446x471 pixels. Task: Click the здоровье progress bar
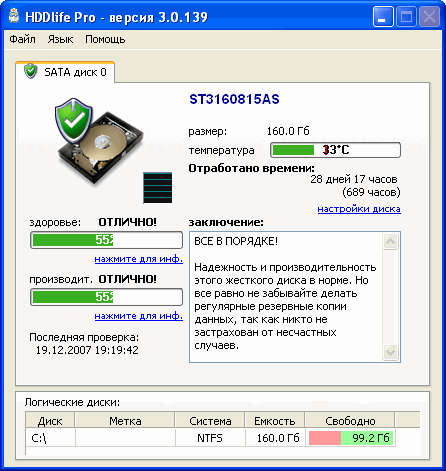(106, 240)
